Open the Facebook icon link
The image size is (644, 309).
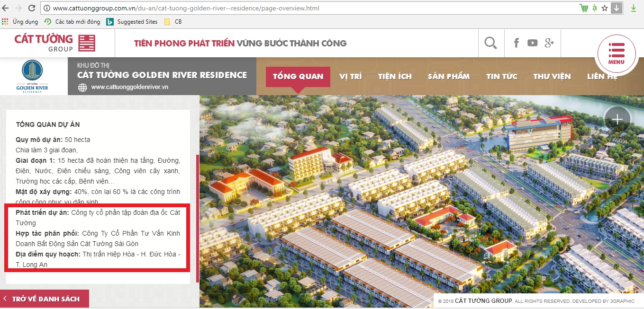click(517, 43)
